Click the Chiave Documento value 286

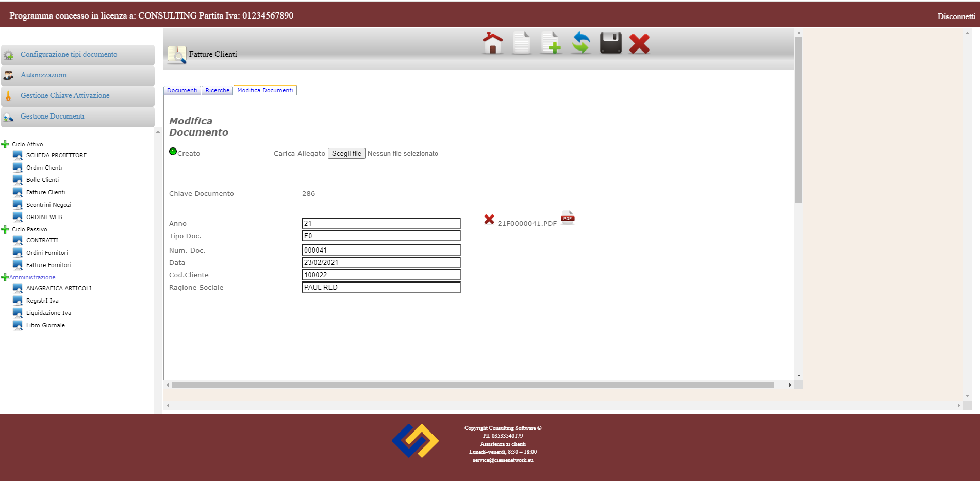pyautogui.click(x=308, y=194)
